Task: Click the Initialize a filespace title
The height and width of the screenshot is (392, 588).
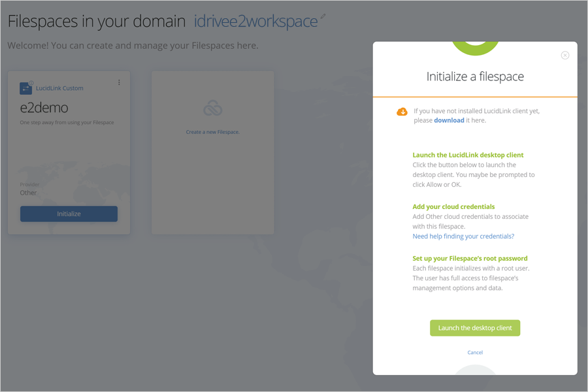Action: point(475,76)
